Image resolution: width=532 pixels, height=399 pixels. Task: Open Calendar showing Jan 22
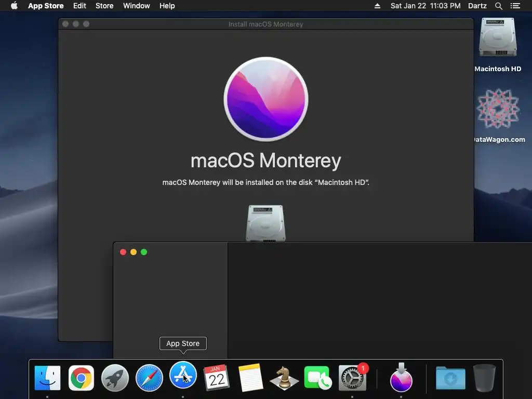tap(217, 378)
